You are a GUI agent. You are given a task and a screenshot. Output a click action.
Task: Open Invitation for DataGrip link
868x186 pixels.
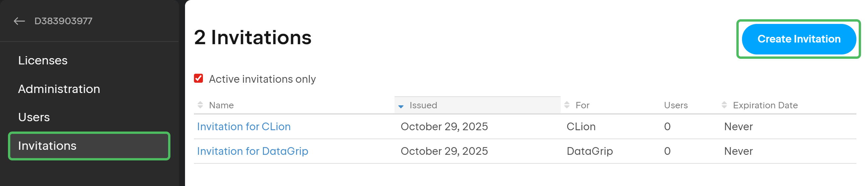pos(252,151)
